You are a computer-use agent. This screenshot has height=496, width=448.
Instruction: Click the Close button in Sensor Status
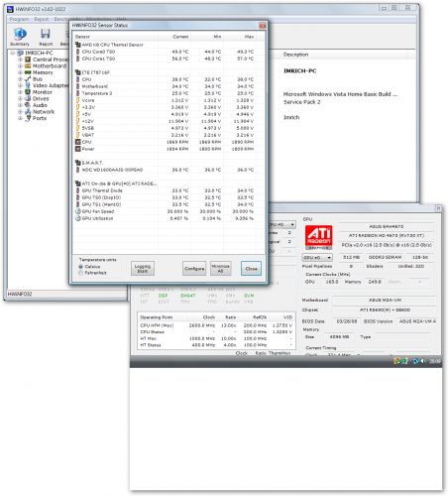pyautogui.click(x=251, y=269)
